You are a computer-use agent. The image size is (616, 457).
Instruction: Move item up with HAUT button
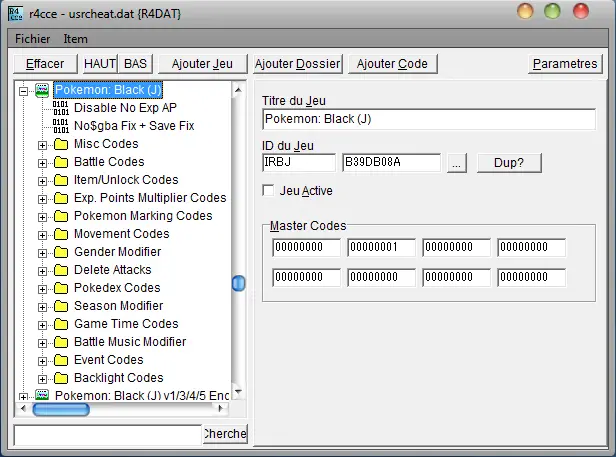pyautogui.click(x=100, y=64)
